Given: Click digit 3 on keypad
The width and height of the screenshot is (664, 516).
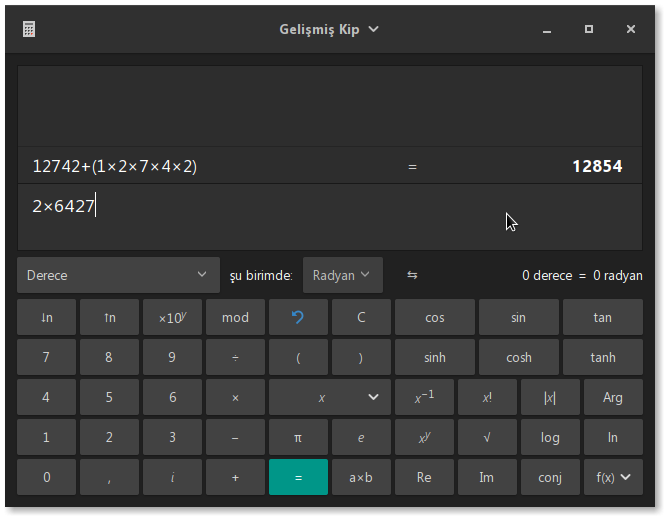Looking at the screenshot, I should click(x=172, y=437).
